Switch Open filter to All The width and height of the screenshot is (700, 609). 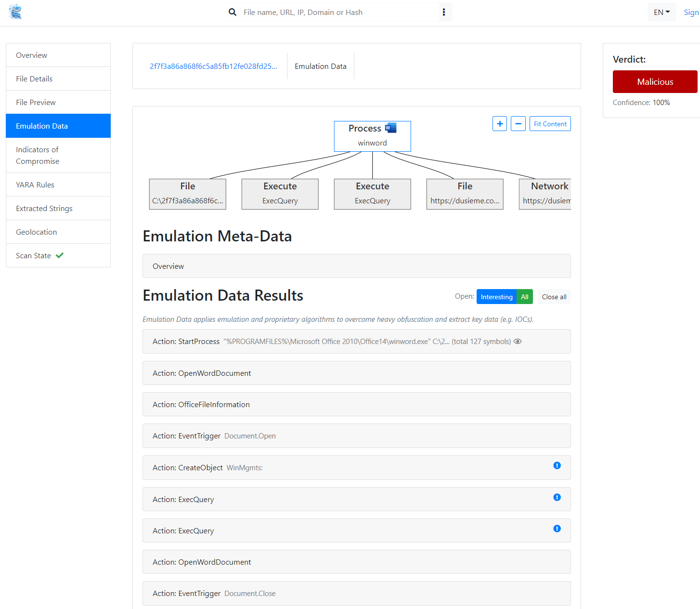524,296
